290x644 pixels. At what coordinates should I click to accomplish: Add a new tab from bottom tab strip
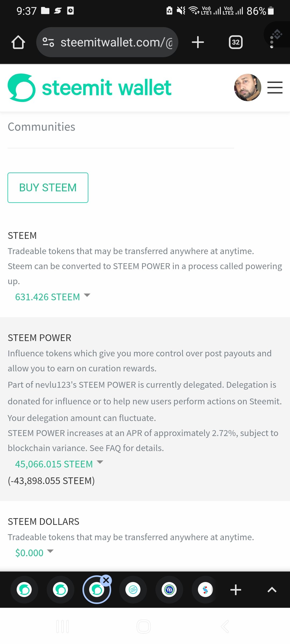[x=236, y=590]
